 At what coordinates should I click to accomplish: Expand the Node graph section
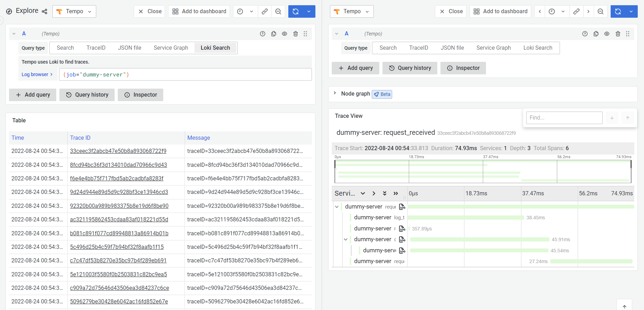click(335, 93)
